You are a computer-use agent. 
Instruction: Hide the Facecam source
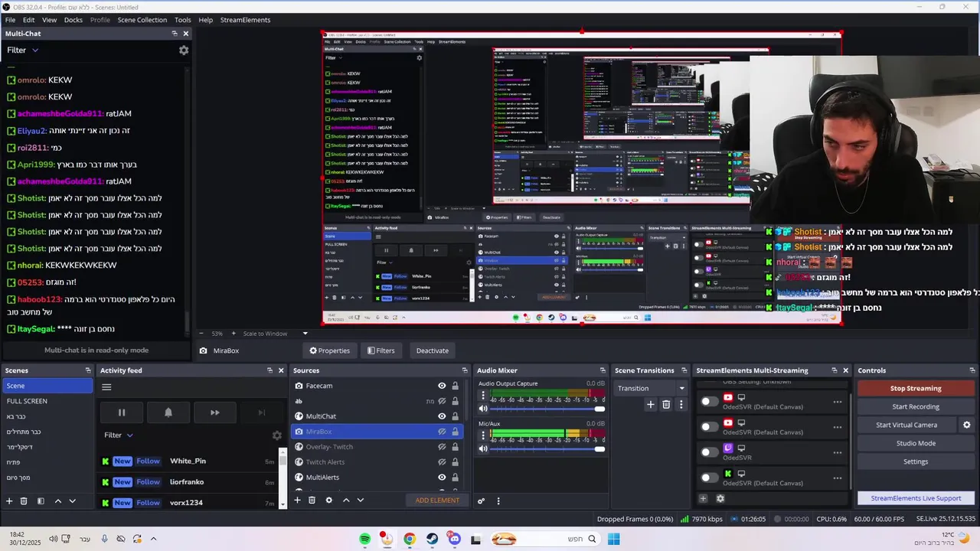click(x=442, y=386)
